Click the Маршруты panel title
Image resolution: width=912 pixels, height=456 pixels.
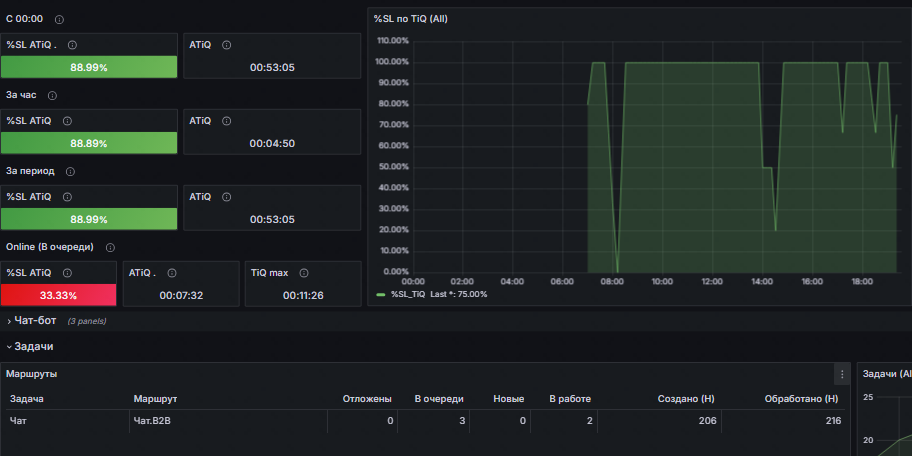point(31,374)
